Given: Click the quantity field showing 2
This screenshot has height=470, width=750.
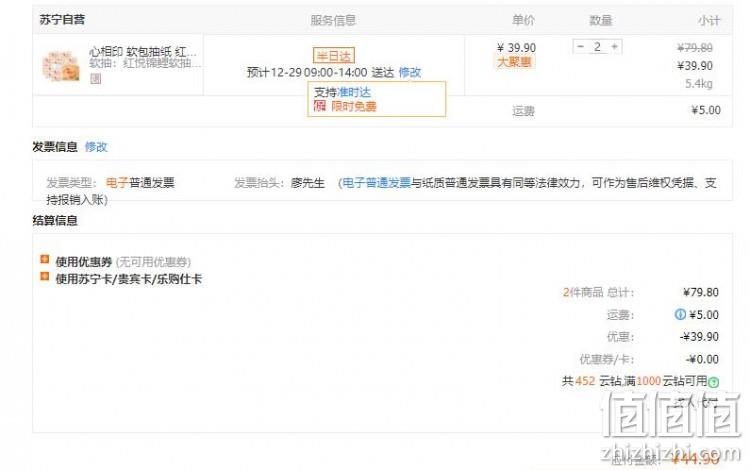Looking at the screenshot, I should click(x=597, y=46).
